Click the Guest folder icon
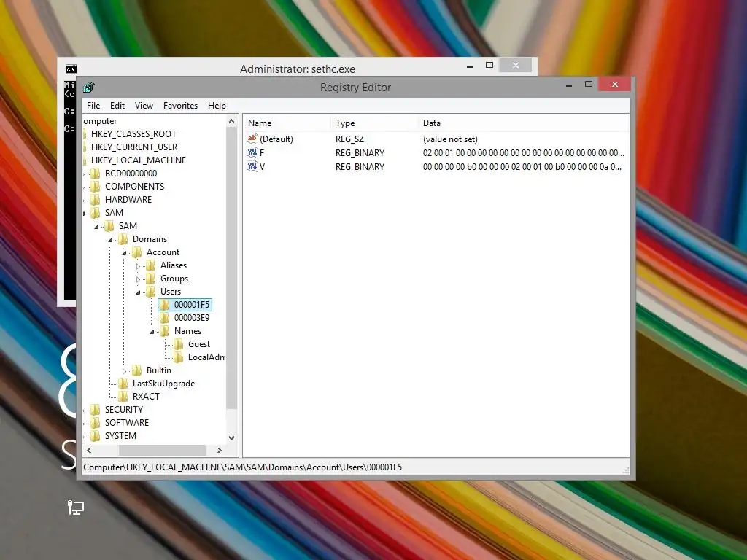Image resolution: width=747 pixels, height=560 pixels. 178,344
